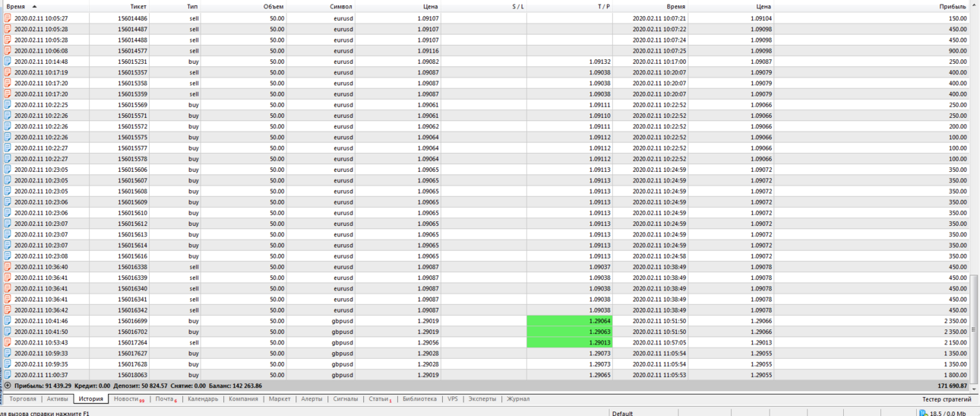Click the green T/P cell 1.29063
The height and width of the screenshot is (416, 980).
(570, 332)
